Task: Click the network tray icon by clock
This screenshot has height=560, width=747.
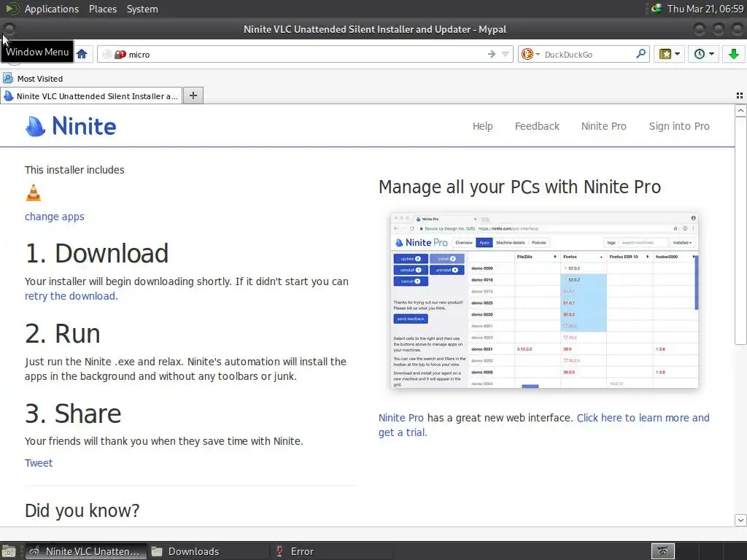Action: point(657,9)
